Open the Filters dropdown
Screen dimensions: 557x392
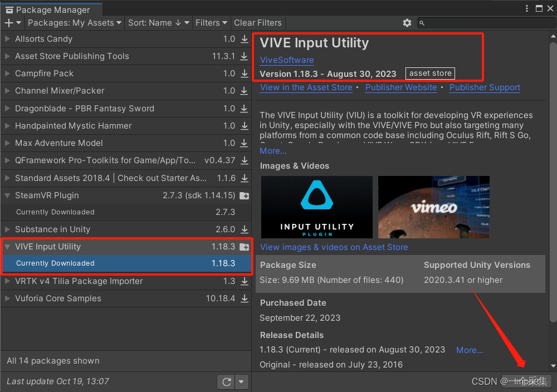[211, 23]
